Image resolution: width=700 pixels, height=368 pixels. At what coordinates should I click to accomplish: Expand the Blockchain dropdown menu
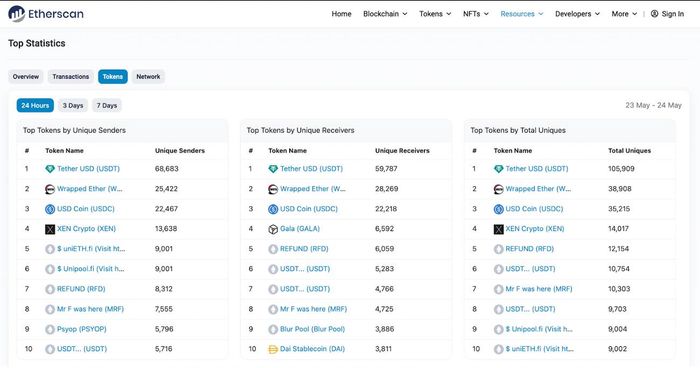click(385, 14)
